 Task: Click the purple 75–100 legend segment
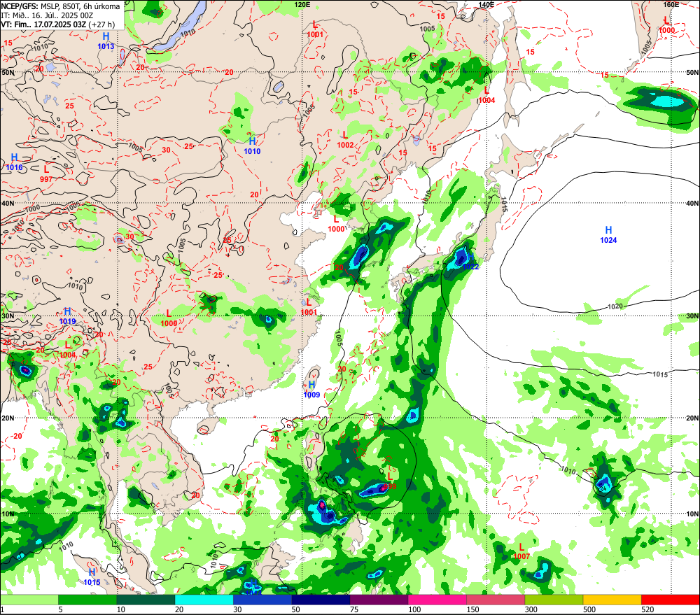click(379, 600)
